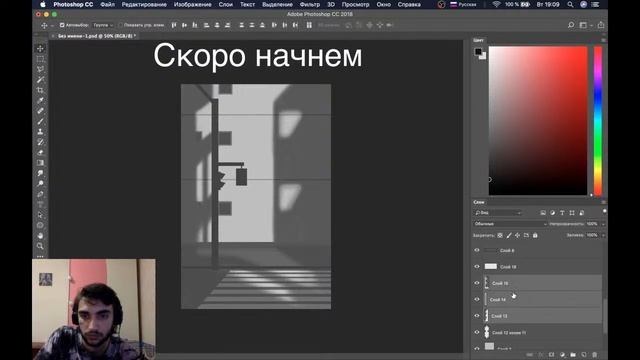This screenshot has height=360, width=640.
Task: Select the Move tool in the toolbox
Action: tap(40, 49)
